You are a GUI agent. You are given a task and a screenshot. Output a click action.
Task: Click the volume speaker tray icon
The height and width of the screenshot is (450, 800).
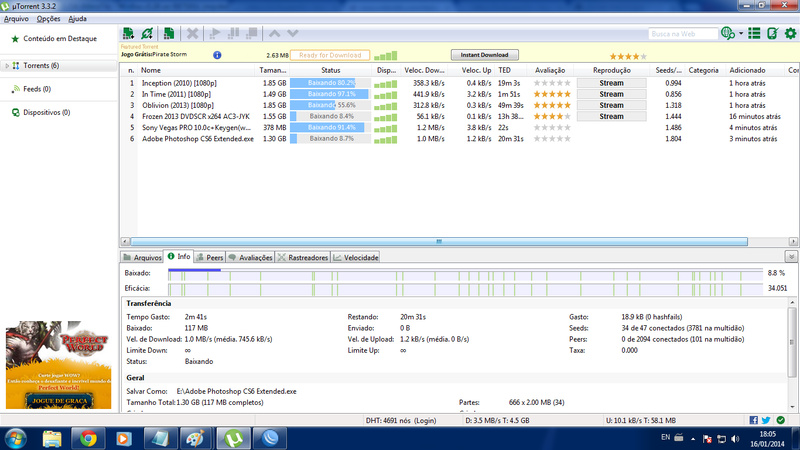click(x=735, y=439)
